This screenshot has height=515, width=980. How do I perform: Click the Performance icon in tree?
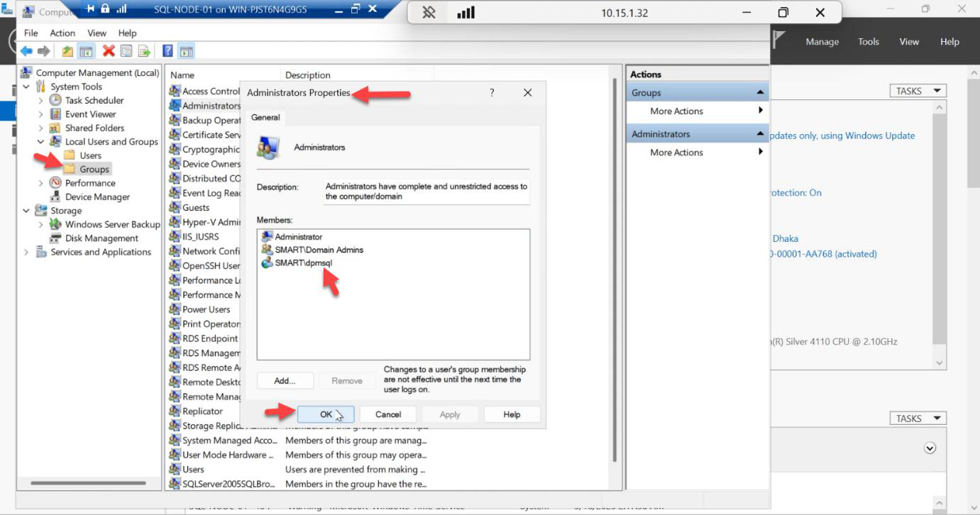pos(55,183)
